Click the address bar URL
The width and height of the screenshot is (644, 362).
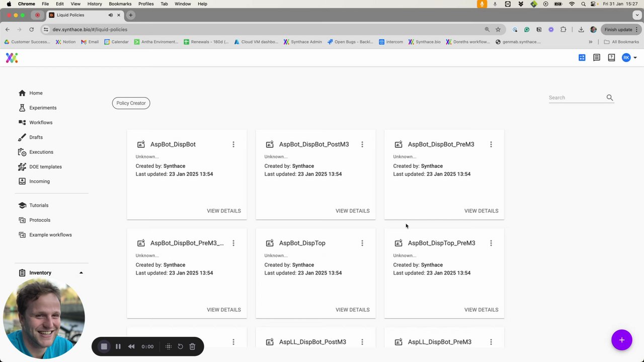90,29
